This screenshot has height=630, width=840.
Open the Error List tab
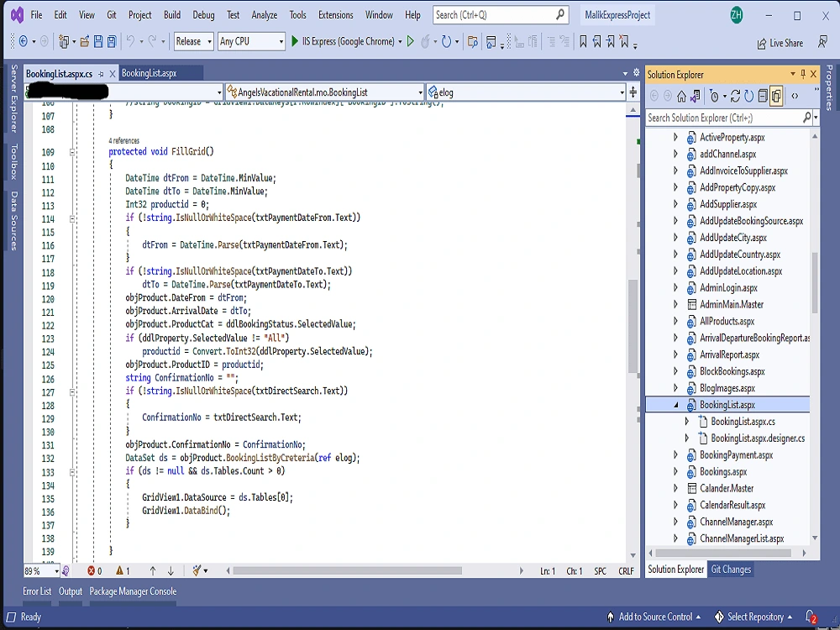37,591
